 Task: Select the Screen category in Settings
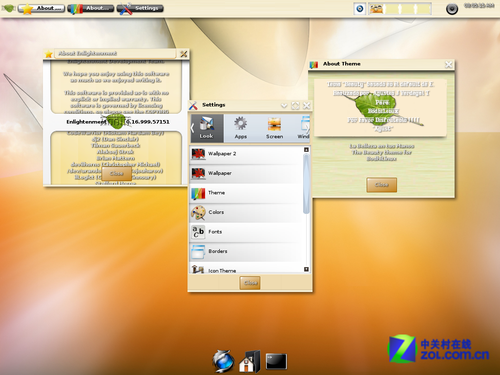pyautogui.click(x=274, y=128)
